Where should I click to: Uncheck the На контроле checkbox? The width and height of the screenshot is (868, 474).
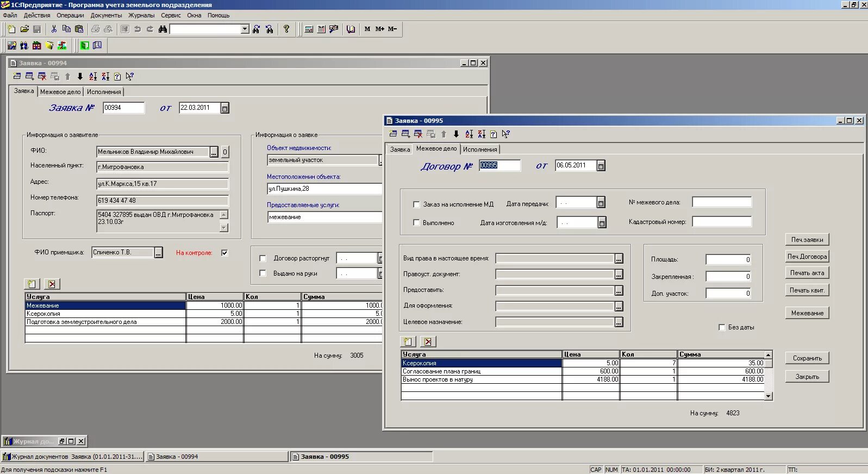tap(224, 253)
